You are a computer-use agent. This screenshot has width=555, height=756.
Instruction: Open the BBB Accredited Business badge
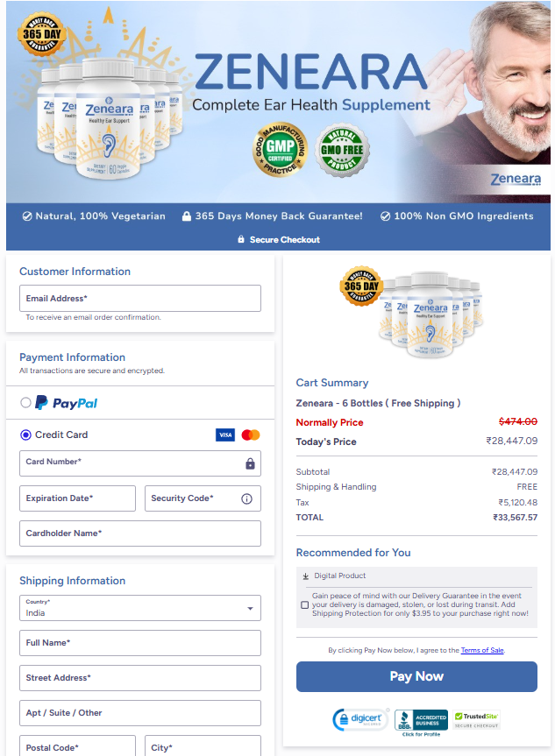click(x=421, y=722)
